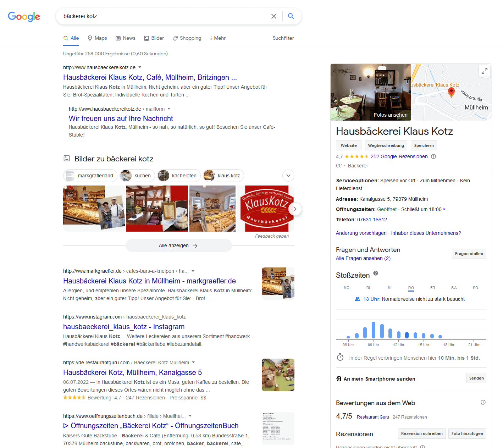Image resolution: width=503 pixels, height=448 pixels.
Task: Open the Mehr search menu
Action: pyautogui.click(x=218, y=38)
